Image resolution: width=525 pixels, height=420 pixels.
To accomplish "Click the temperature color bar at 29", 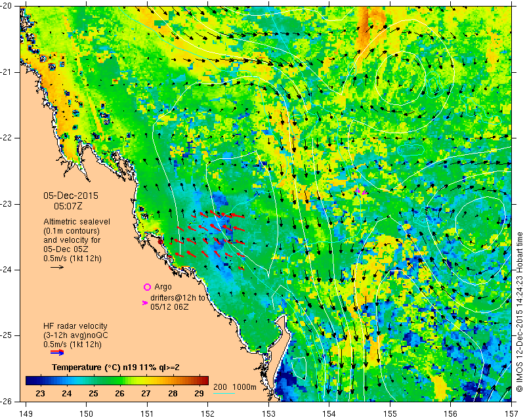I will [199, 381].
